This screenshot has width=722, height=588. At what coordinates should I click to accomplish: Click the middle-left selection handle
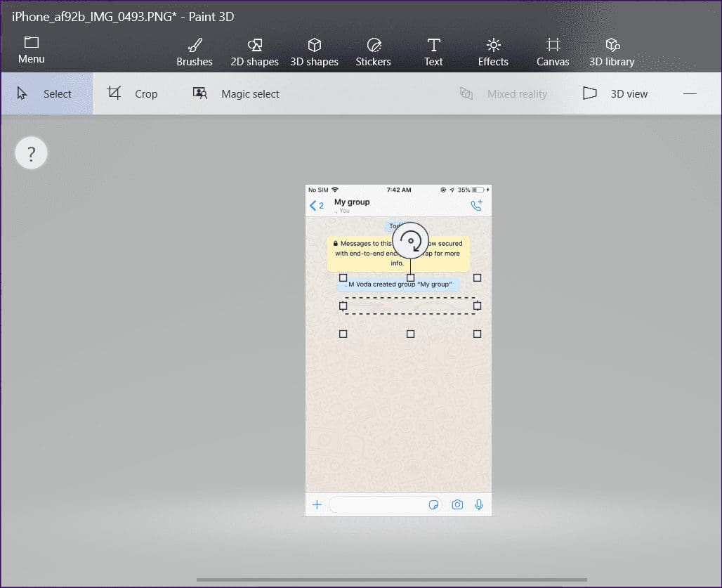(343, 306)
